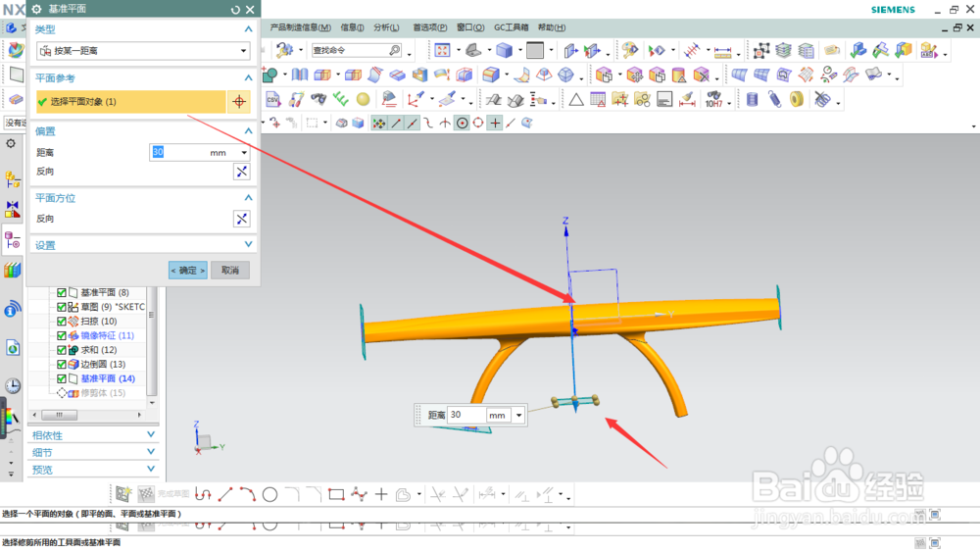Open the CSV export icon

click(x=272, y=99)
